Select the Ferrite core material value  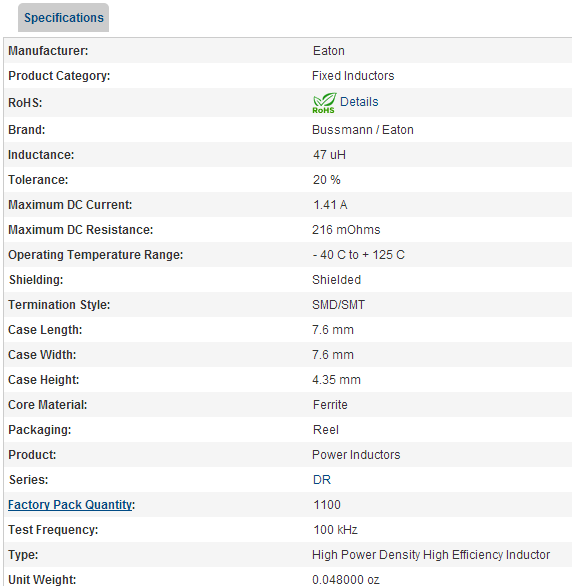pos(330,405)
